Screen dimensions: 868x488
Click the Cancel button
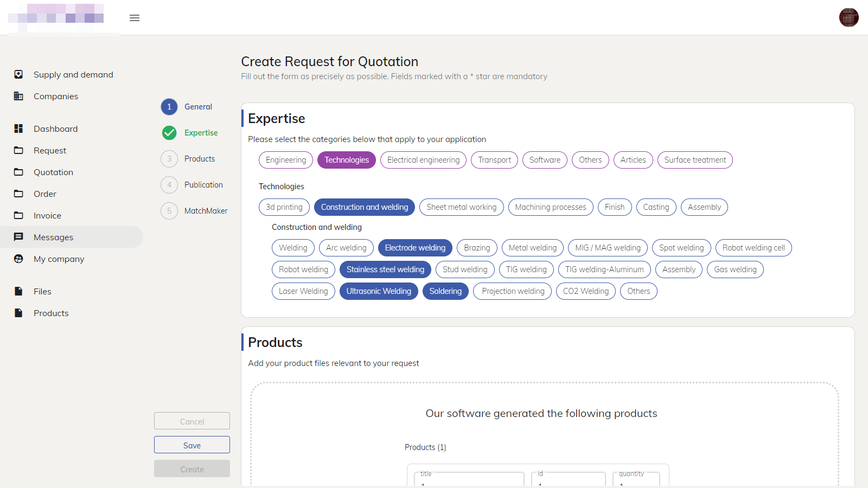point(192,421)
